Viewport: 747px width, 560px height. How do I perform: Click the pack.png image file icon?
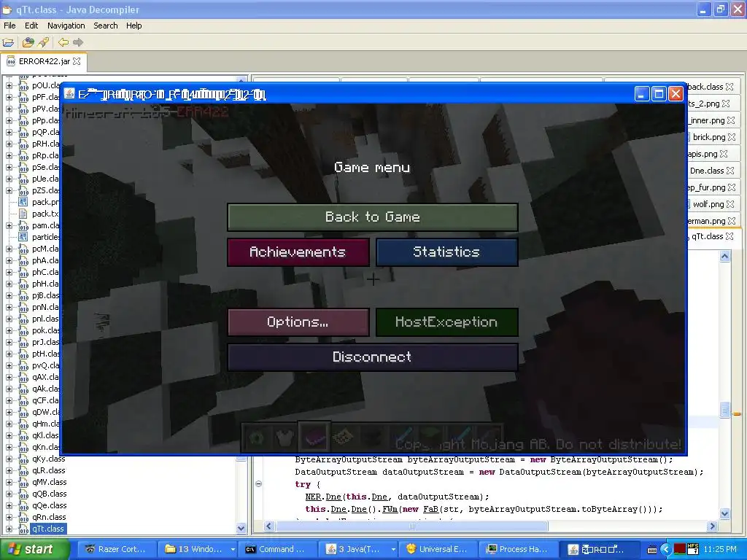click(x=23, y=202)
